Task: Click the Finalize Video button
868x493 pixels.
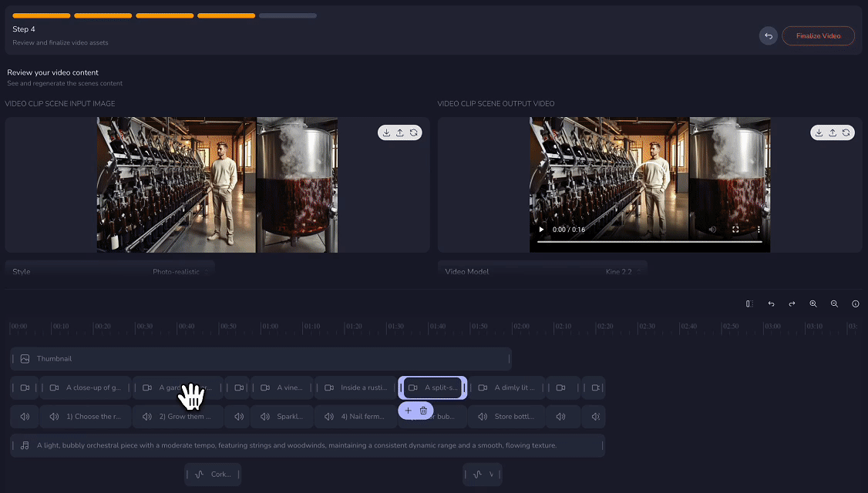Action: click(818, 35)
